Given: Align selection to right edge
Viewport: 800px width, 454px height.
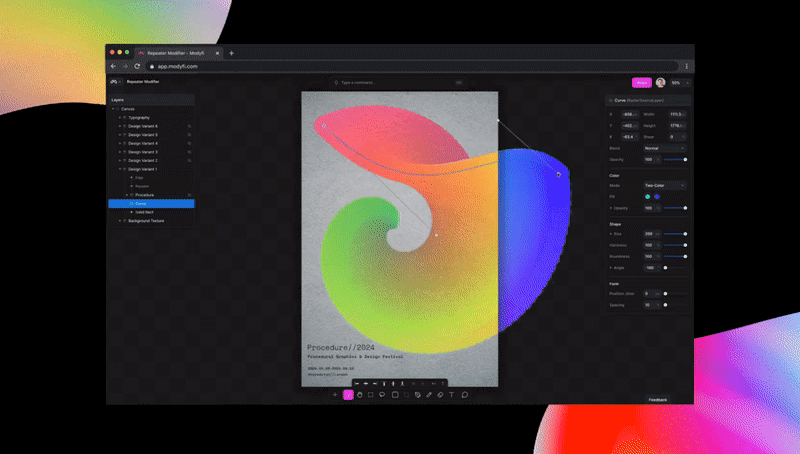Looking at the screenshot, I should click(x=375, y=384).
